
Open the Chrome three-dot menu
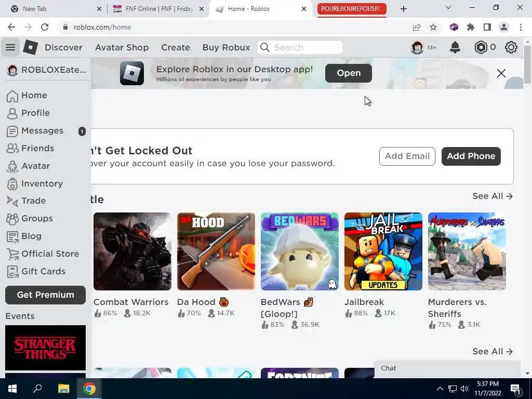click(521, 27)
